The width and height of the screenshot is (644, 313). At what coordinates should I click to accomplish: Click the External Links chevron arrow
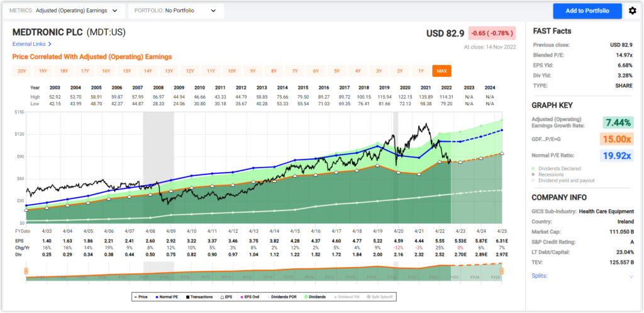pyautogui.click(x=50, y=44)
